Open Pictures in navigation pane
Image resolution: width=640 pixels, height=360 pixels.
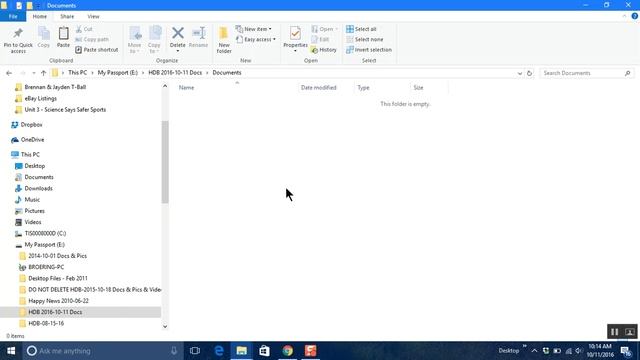point(34,211)
